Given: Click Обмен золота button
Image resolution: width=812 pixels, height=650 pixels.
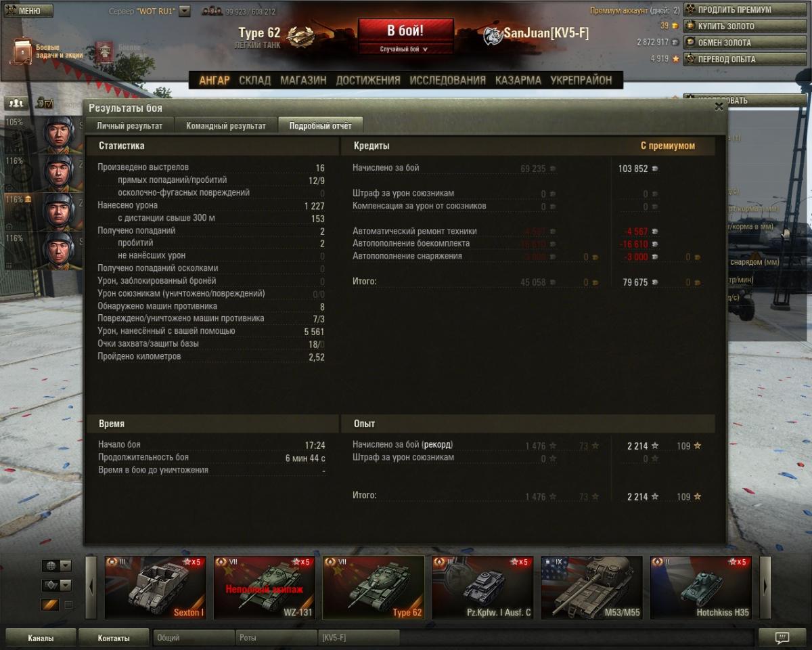Looking at the screenshot, I should click(745, 42).
